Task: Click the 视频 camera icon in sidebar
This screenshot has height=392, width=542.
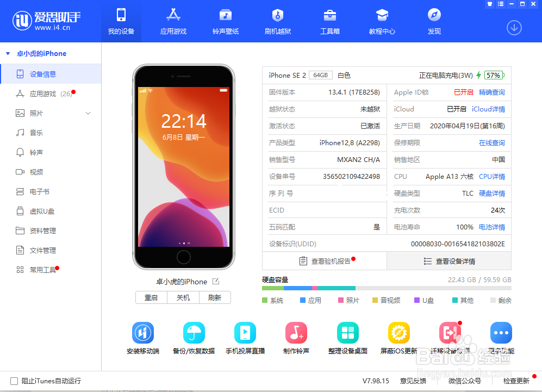Action: (x=20, y=172)
